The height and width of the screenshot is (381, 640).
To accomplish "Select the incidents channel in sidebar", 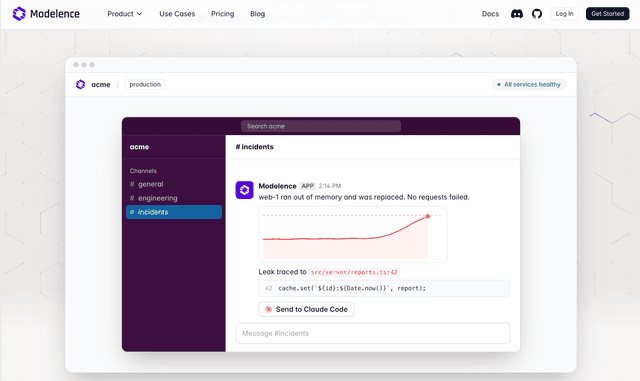I will [173, 212].
